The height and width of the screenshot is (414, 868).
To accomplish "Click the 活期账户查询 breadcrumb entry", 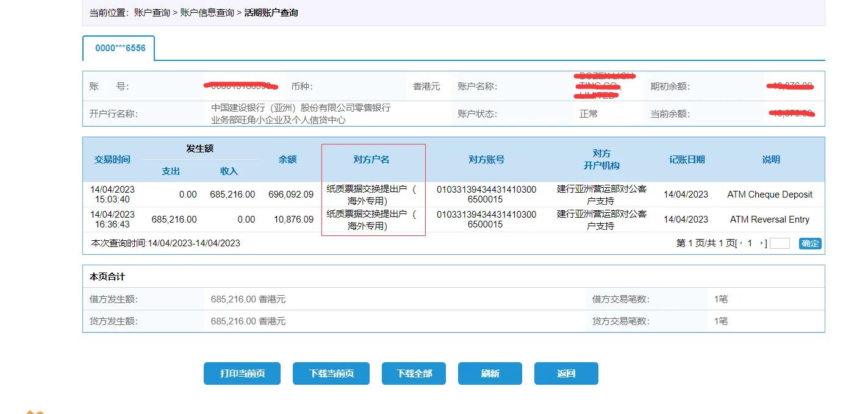I will (271, 12).
